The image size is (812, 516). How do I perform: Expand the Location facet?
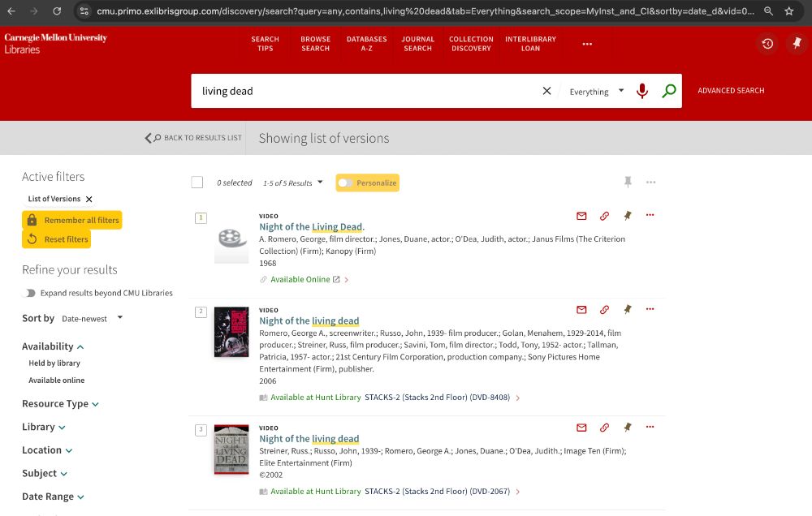click(47, 450)
